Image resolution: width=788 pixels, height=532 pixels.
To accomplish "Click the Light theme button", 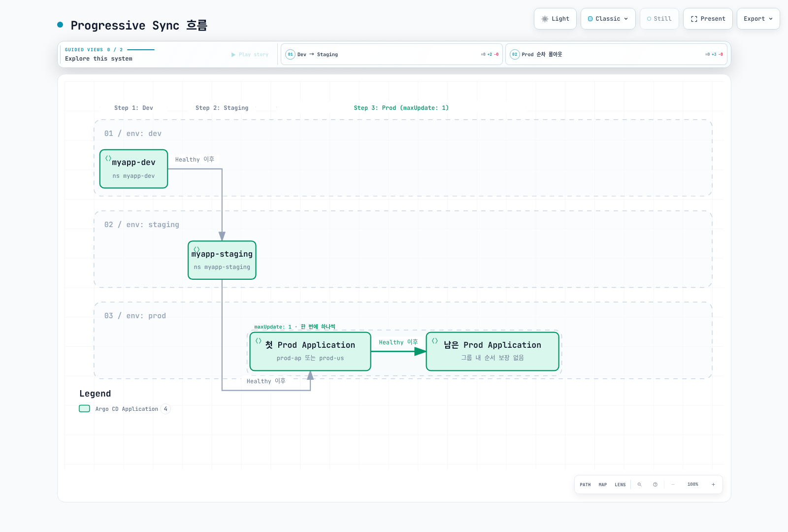I will tap(555, 19).
